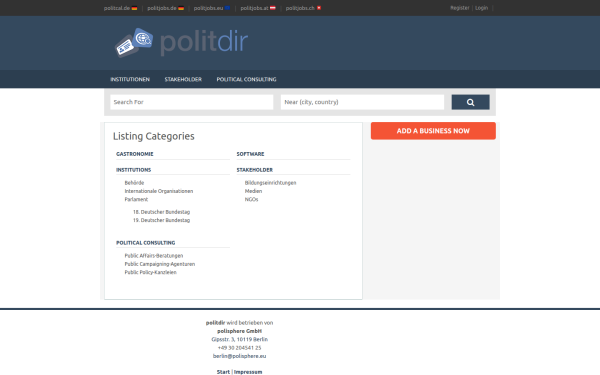Open the Gastronomie category
This screenshot has width=600, height=375.
[x=135, y=154]
